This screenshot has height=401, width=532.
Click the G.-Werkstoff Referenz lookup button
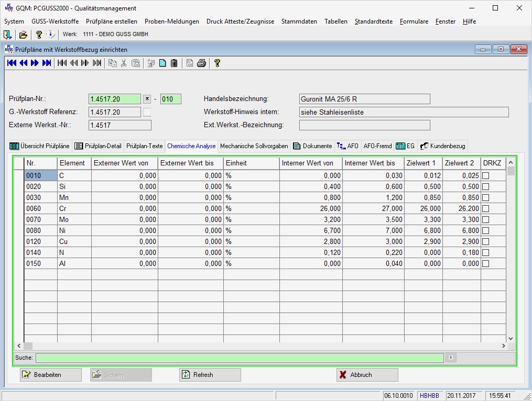click(x=146, y=112)
